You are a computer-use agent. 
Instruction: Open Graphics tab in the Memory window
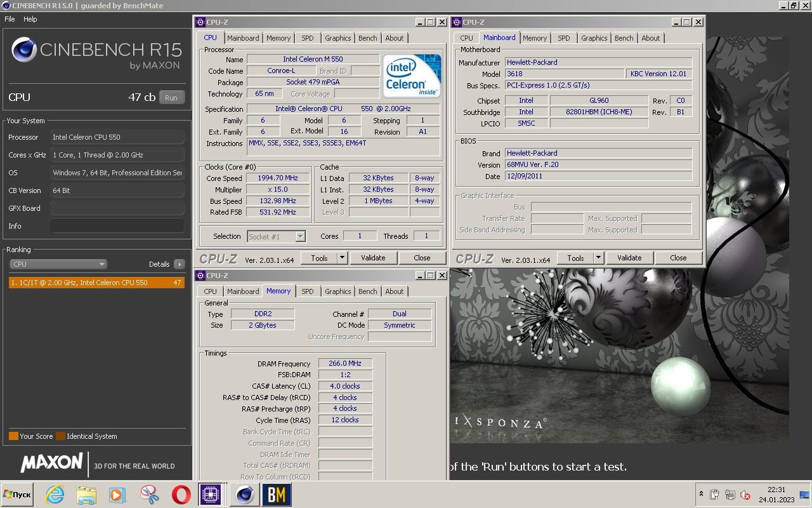coord(338,291)
